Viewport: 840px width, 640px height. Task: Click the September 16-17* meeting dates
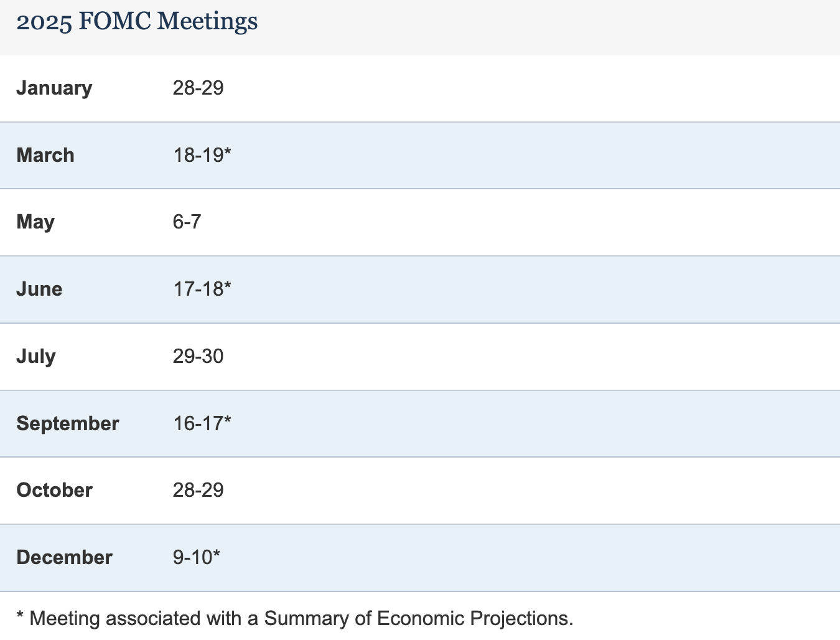point(202,423)
